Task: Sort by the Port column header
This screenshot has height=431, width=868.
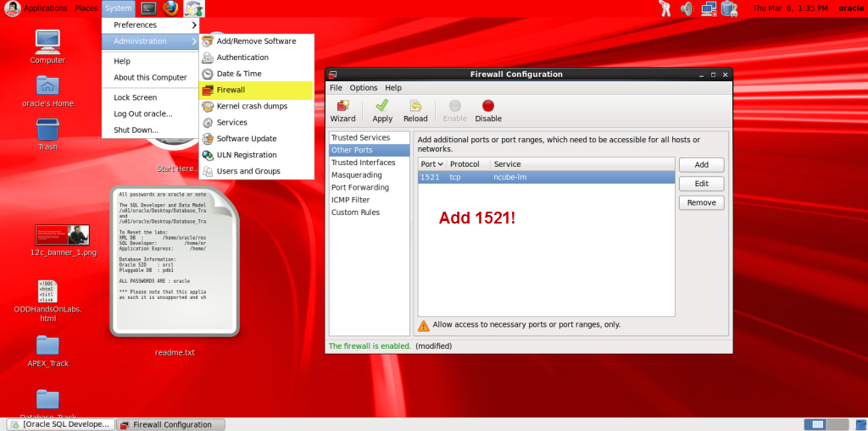Action: point(431,163)
